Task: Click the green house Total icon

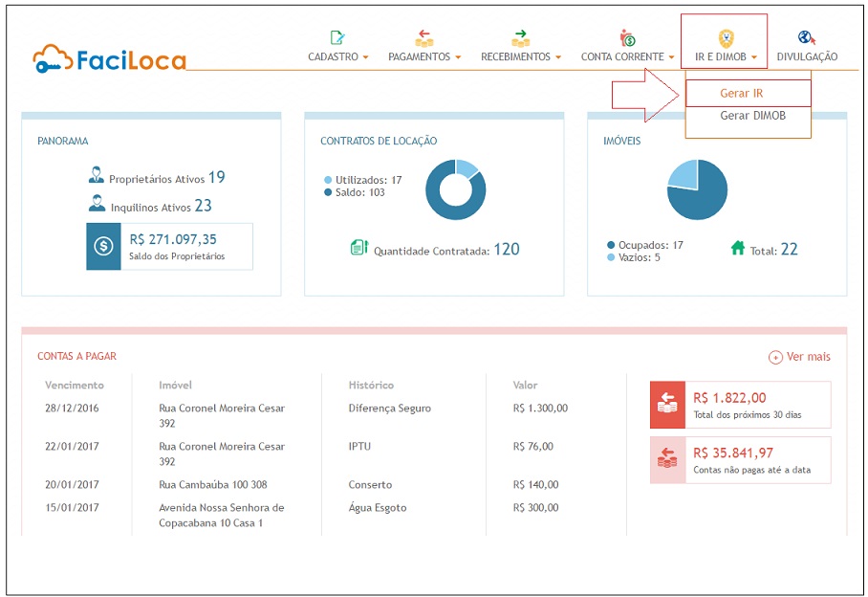Action: point(737,248)
